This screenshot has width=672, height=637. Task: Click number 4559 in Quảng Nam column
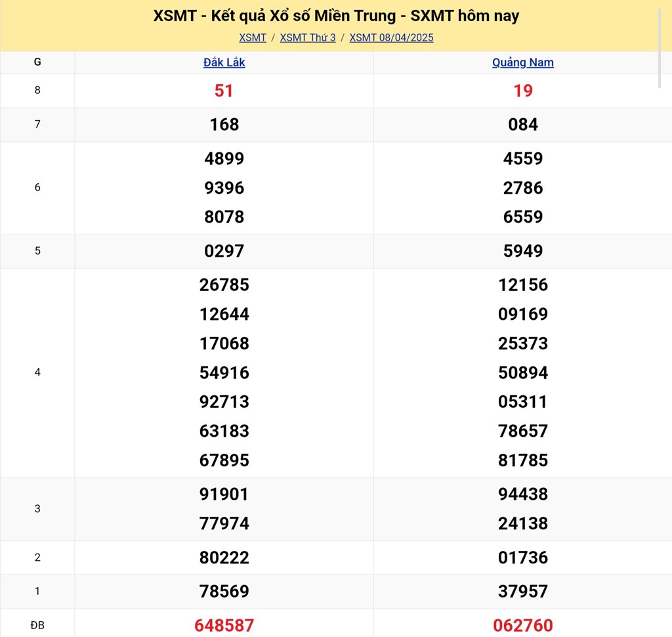coord(523,159)
